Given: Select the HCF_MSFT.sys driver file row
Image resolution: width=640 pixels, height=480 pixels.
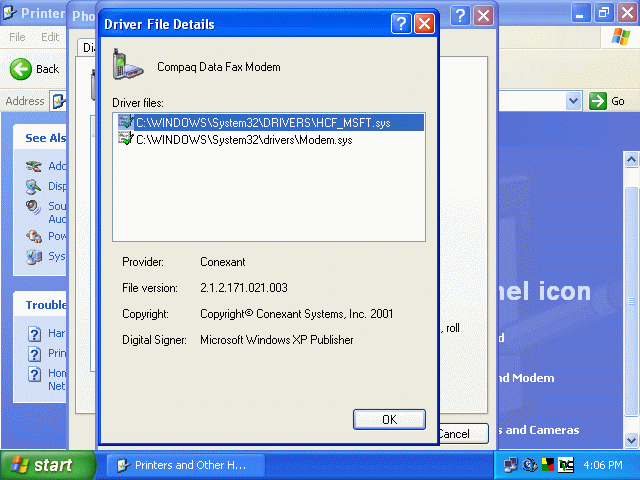Looking at the screenshot, I should coord(270,122).
